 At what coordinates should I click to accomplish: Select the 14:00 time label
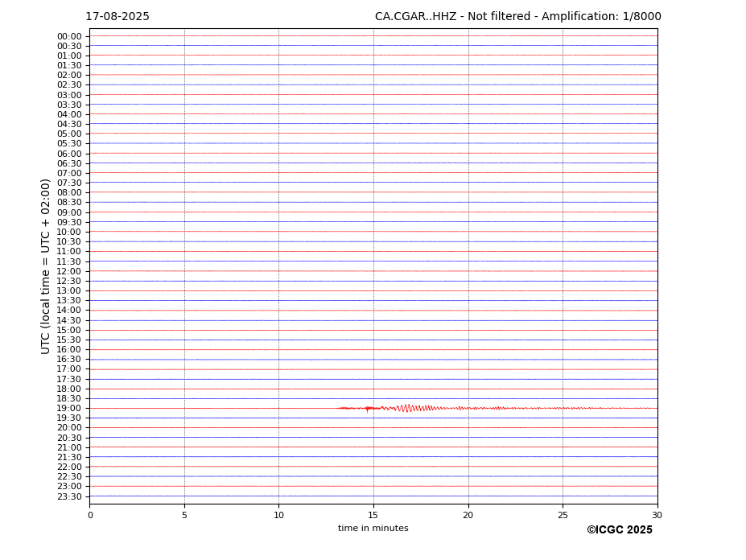point(69,311)
